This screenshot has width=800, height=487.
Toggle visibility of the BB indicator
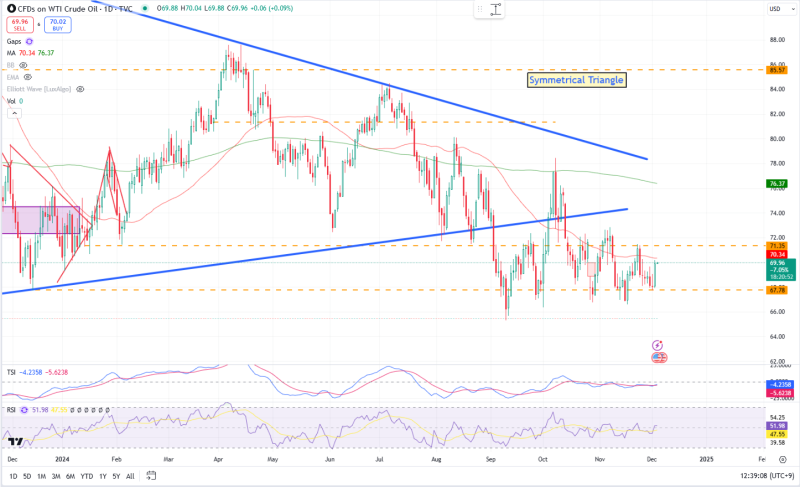[x=22, y=64]
